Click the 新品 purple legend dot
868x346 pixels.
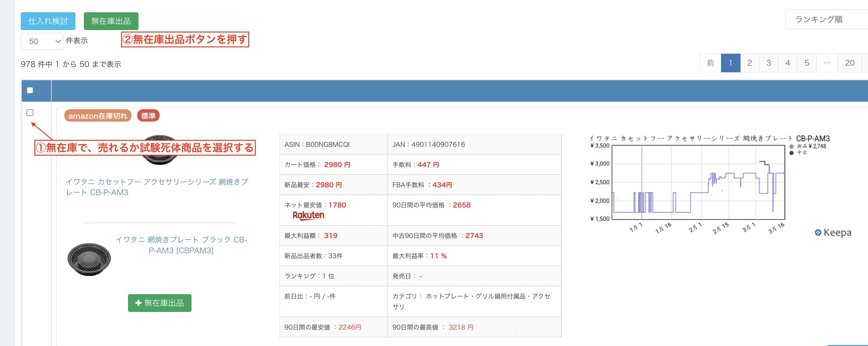pyautogui.click(x=791, y=146)
